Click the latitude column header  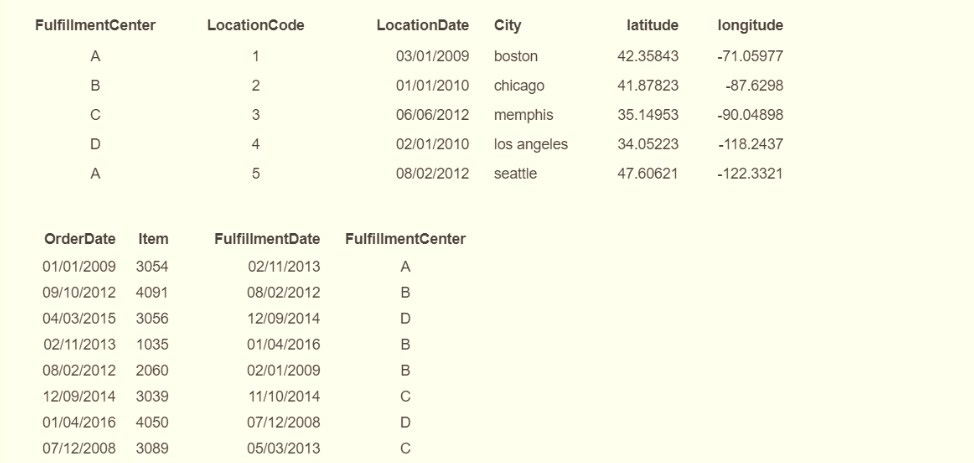coord(654,24)
